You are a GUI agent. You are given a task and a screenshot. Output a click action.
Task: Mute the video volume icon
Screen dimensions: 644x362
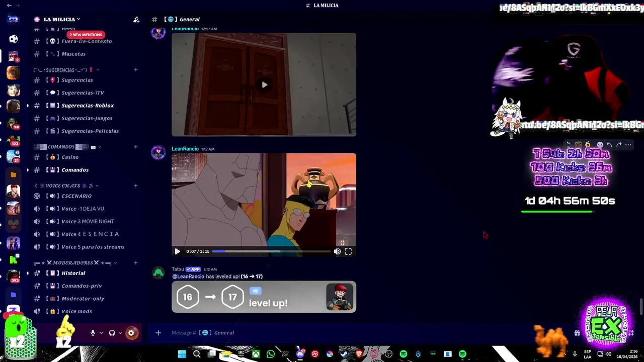click(337, 251)
